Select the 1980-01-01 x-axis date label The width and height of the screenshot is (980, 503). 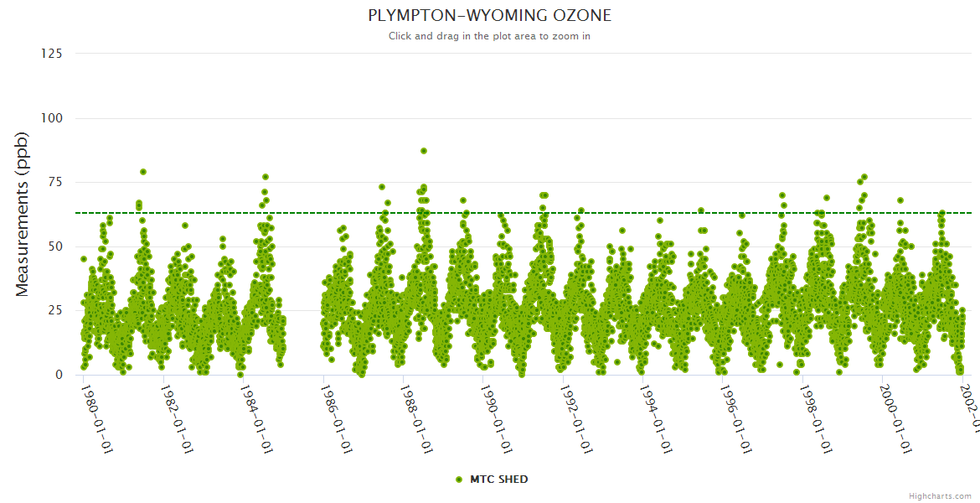coord(96,419)
